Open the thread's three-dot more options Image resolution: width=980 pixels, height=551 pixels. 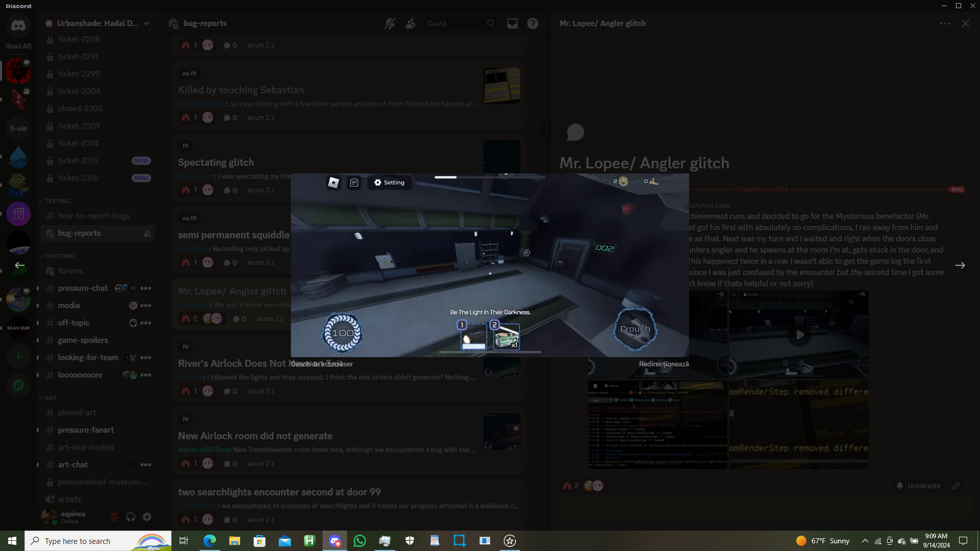tap(945, 23)
